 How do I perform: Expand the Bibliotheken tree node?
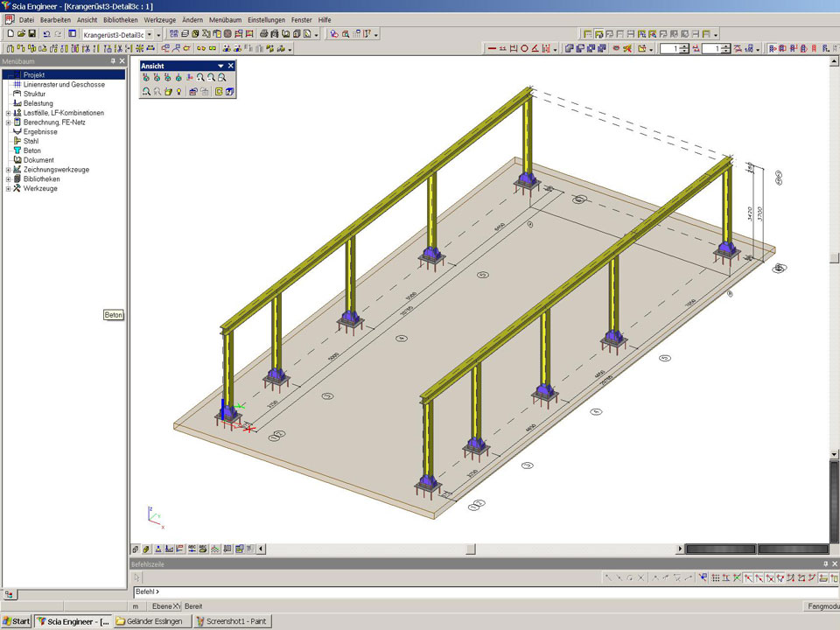pos(8,178)
